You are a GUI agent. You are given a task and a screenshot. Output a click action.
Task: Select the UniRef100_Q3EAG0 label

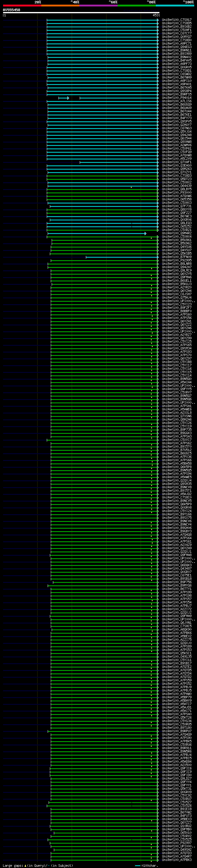coord(177,165)
